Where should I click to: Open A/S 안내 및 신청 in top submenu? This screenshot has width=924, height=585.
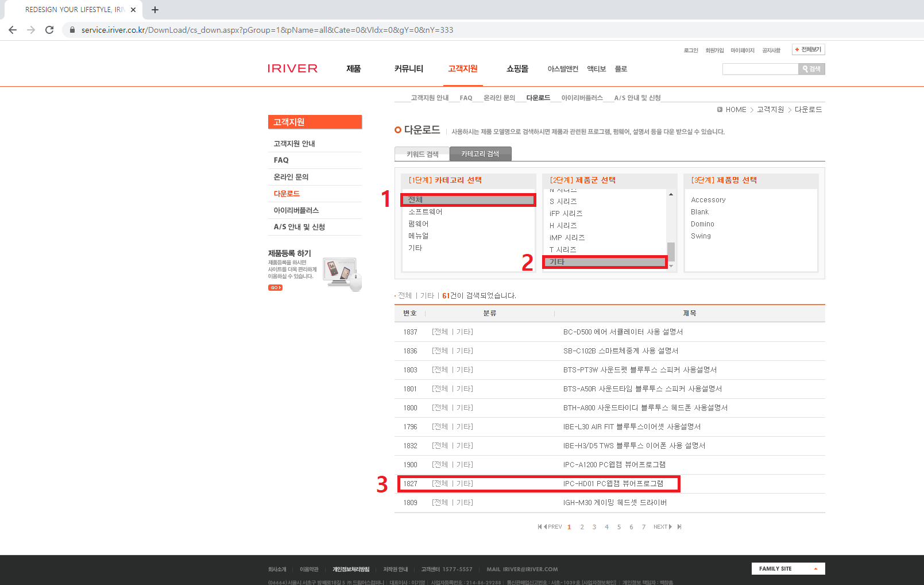click(x=637, y=98)
